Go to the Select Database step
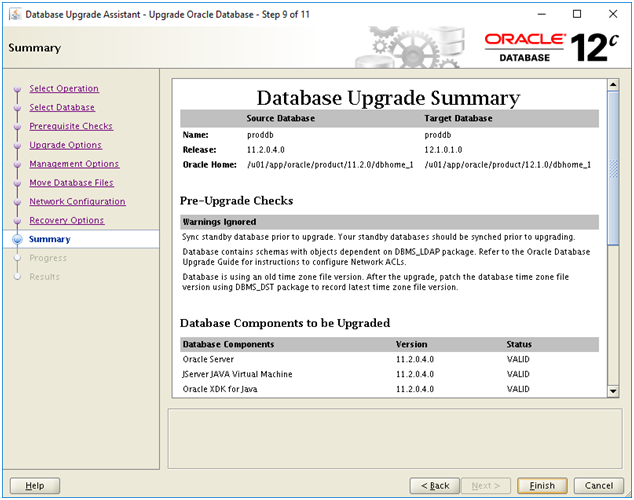 [x=62, y=108]
